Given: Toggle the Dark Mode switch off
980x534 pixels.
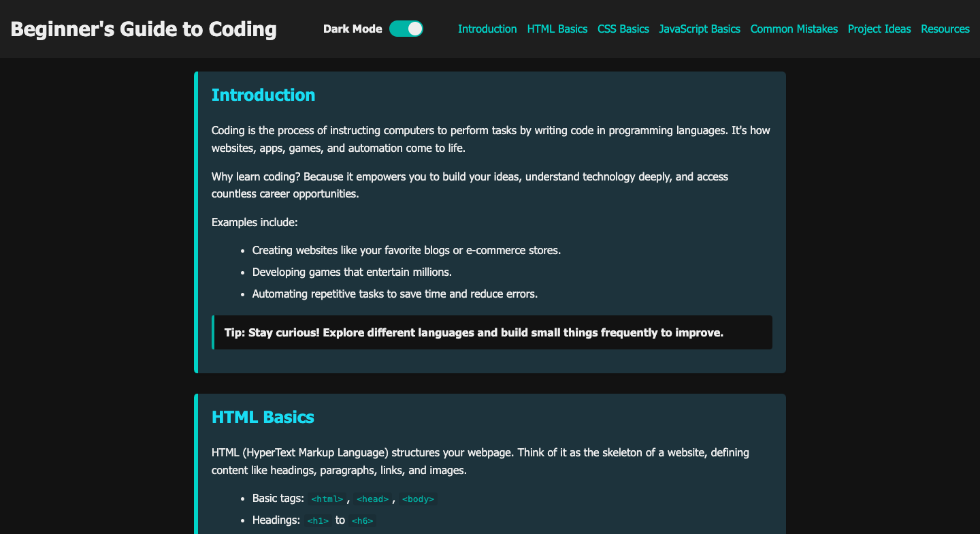Looking at the screenshot, I should coord(406,29).
